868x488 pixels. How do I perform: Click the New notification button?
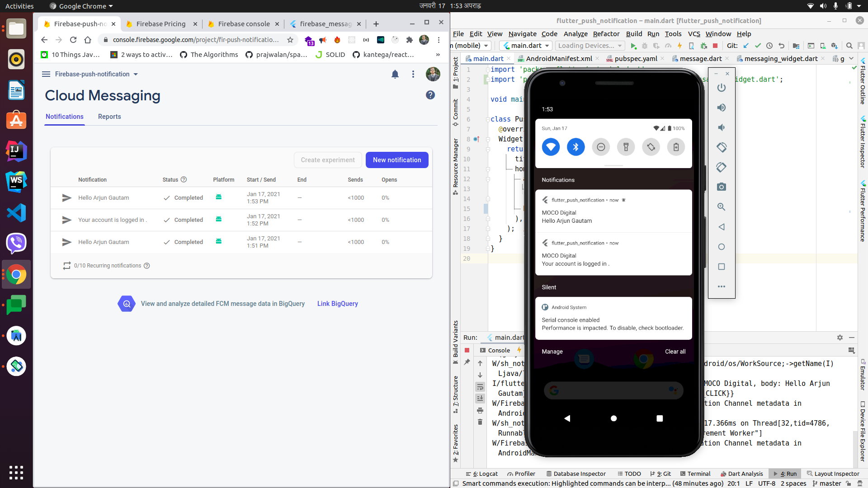click(x=396, y=160)
